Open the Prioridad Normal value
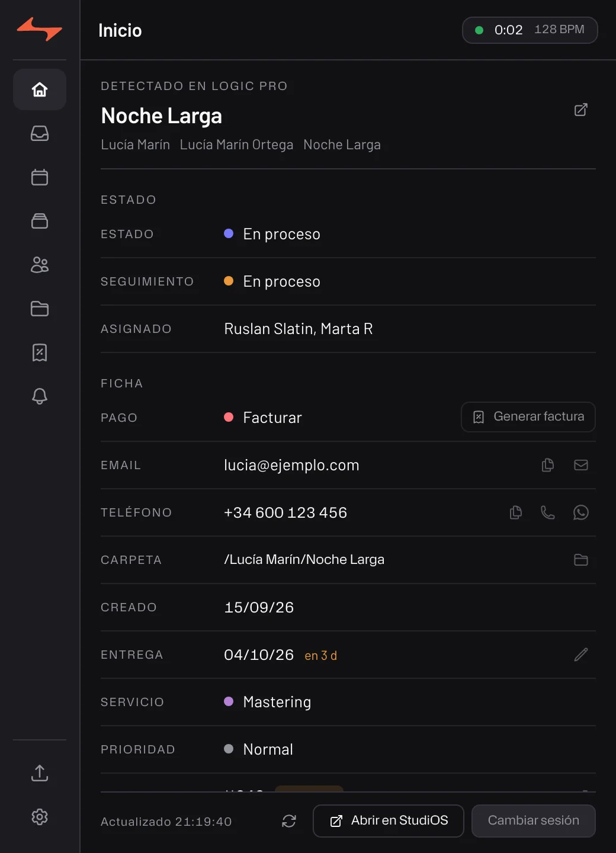The width and height of the screenshot is (616, 853). click(x=259, y=749)
